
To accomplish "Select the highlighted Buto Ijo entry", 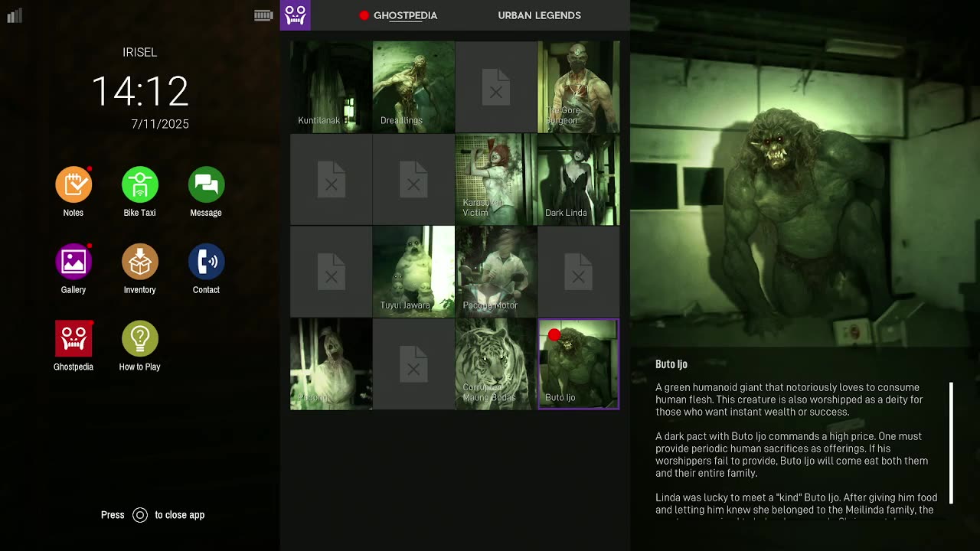I will 579,364.
